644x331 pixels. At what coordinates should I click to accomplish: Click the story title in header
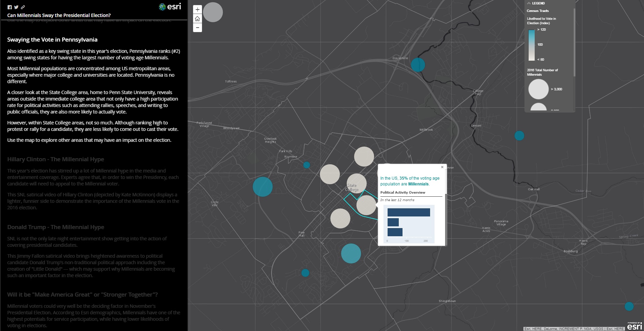click(59, 15)
